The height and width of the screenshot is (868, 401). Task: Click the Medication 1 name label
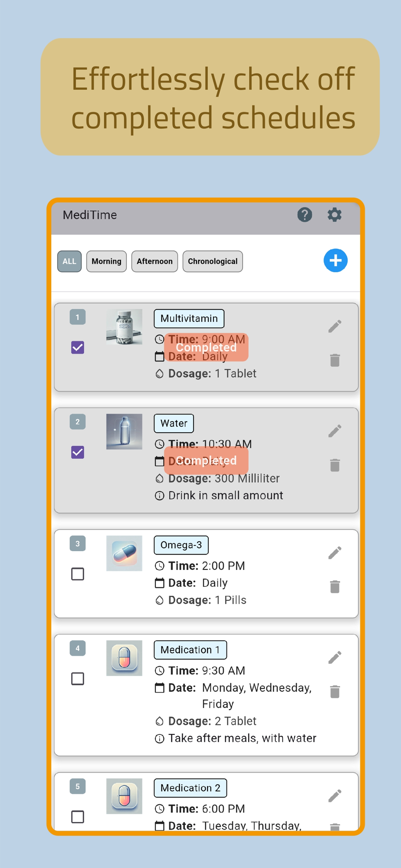click(x=191, y=650)
